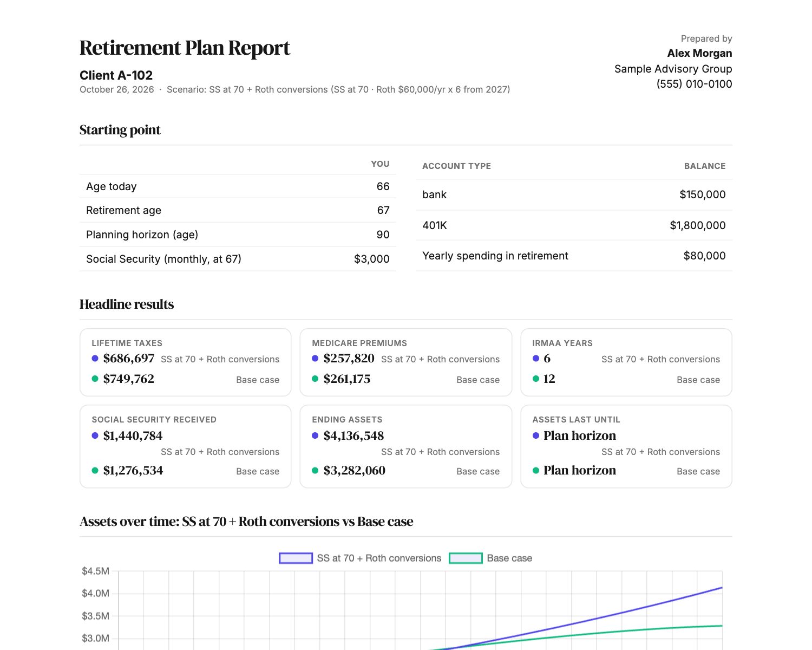Select the Client A-102 heading
This screenshot has width=812, height=650.
pos(116,75)
